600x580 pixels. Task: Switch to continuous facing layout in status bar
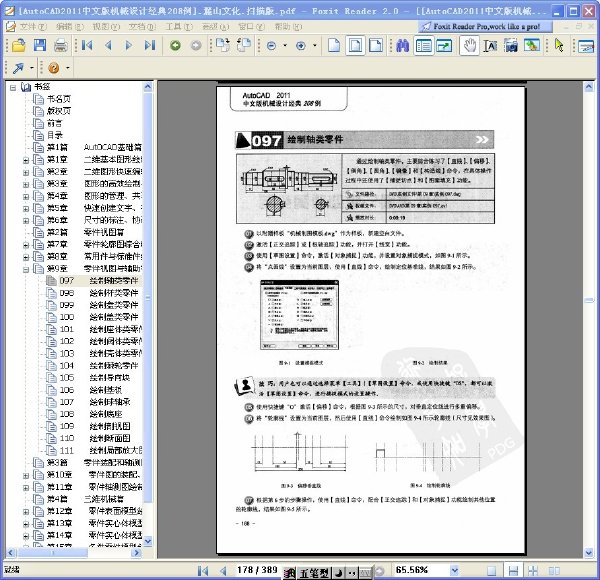[x=533, y=571]
